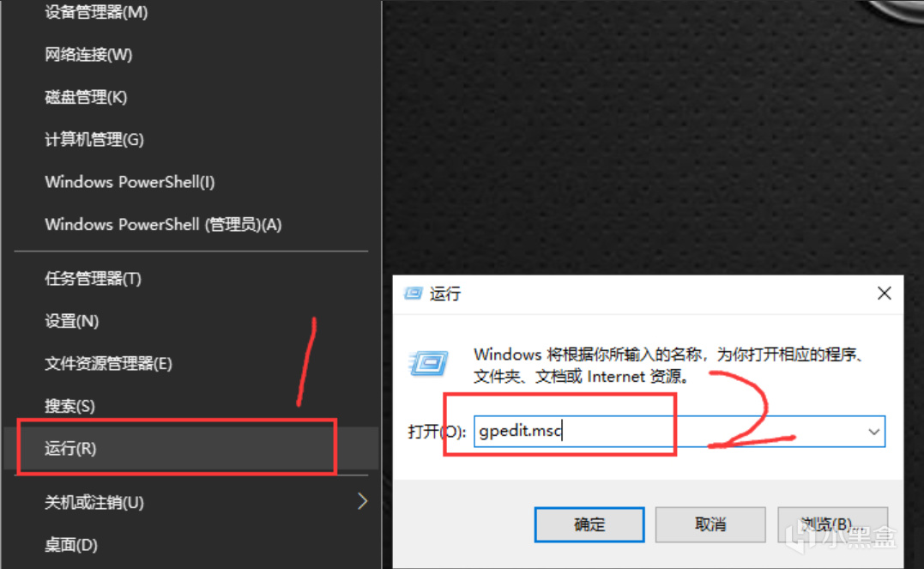Open 磁盘管理(K) menu item

click(x=191, y=97)
